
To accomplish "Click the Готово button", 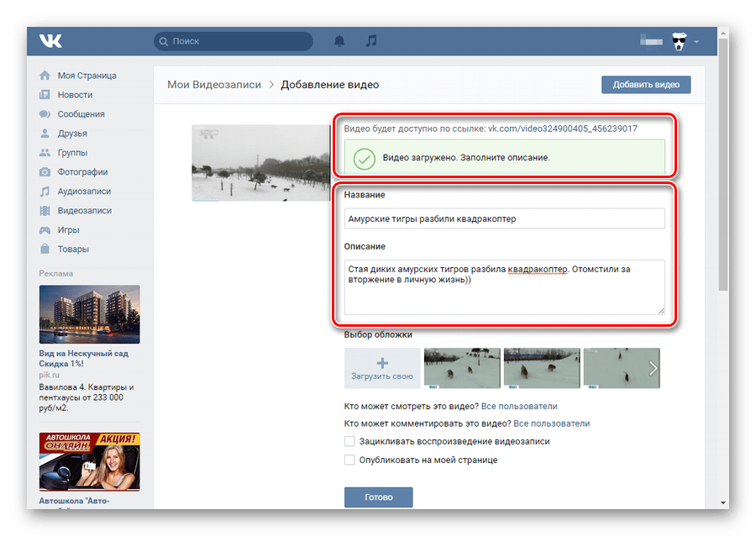I will tap(379, 497).
